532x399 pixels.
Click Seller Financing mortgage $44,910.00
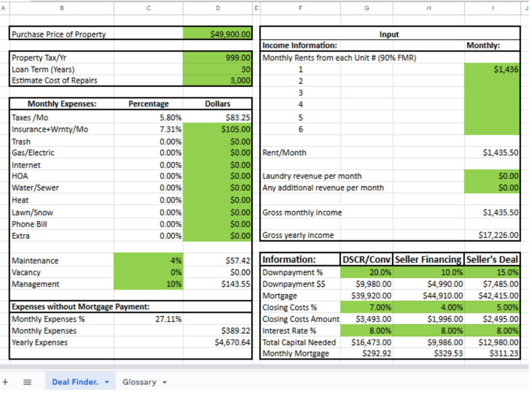click(428, 296)
